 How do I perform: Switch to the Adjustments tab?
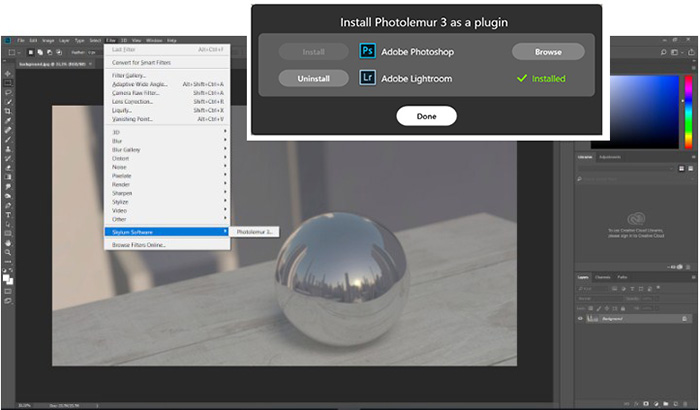pyautogui.click(x=610, y=157)
